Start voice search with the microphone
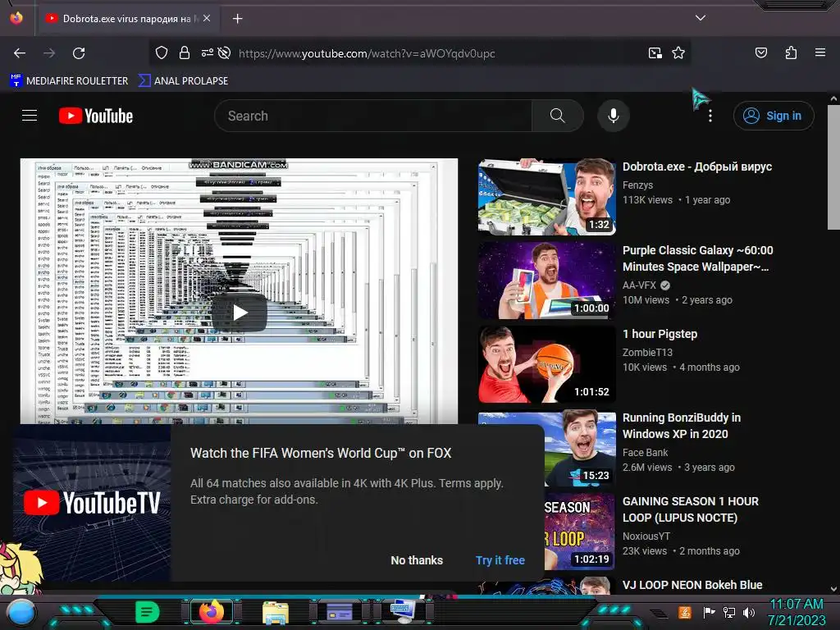 click(614, 116)
